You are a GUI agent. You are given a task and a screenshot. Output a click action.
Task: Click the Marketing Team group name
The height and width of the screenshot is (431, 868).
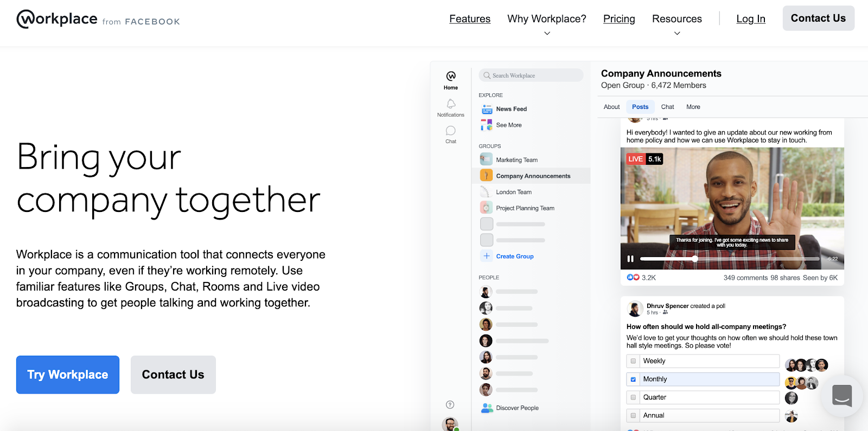(x=517, y=160)
